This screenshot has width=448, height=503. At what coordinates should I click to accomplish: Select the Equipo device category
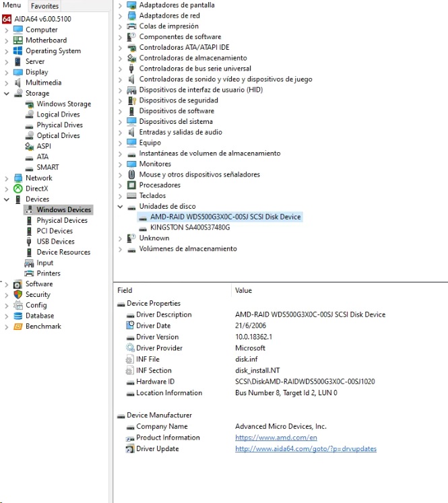click(150, 143)
